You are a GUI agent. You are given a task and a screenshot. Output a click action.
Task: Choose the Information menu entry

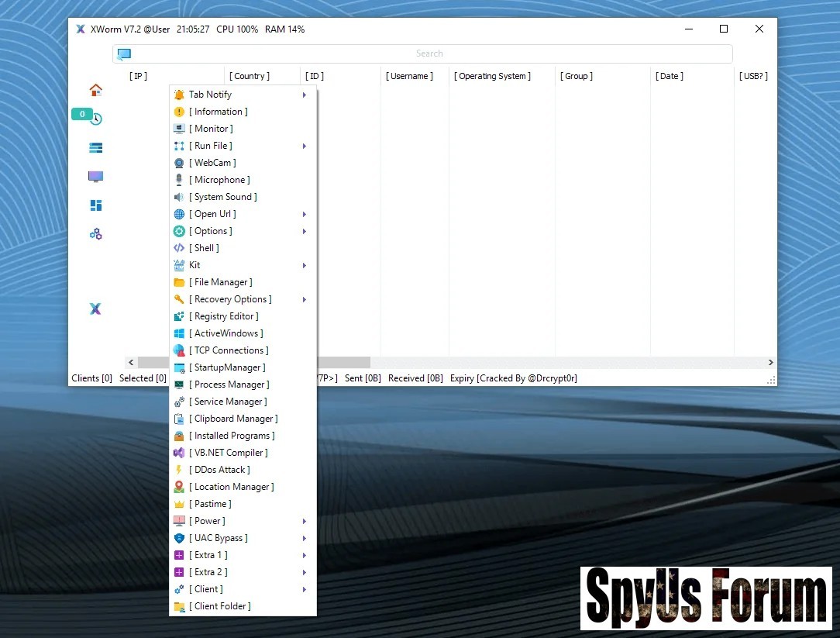click(x=219, y=112)
